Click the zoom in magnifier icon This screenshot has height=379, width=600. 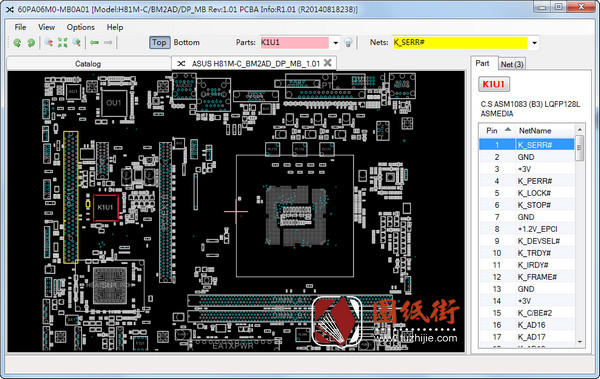pyautogui.click(x=77, y=42)
